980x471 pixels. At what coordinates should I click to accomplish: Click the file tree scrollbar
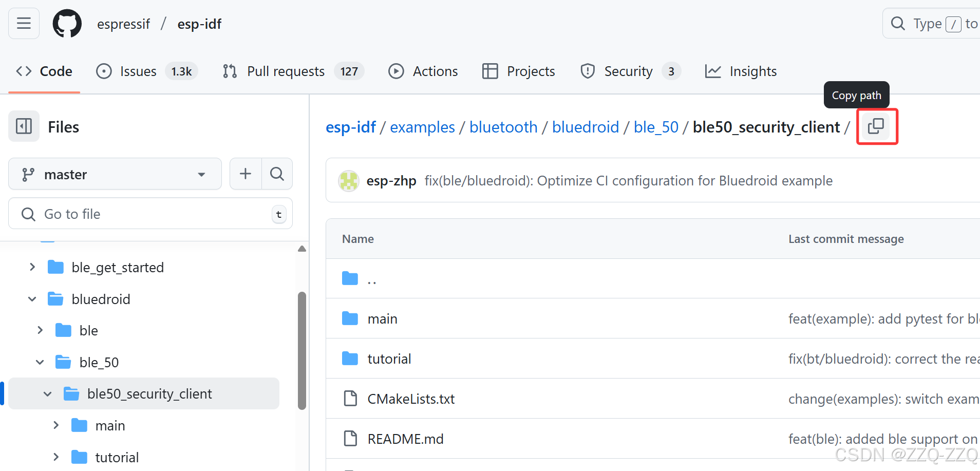(302, 351)
